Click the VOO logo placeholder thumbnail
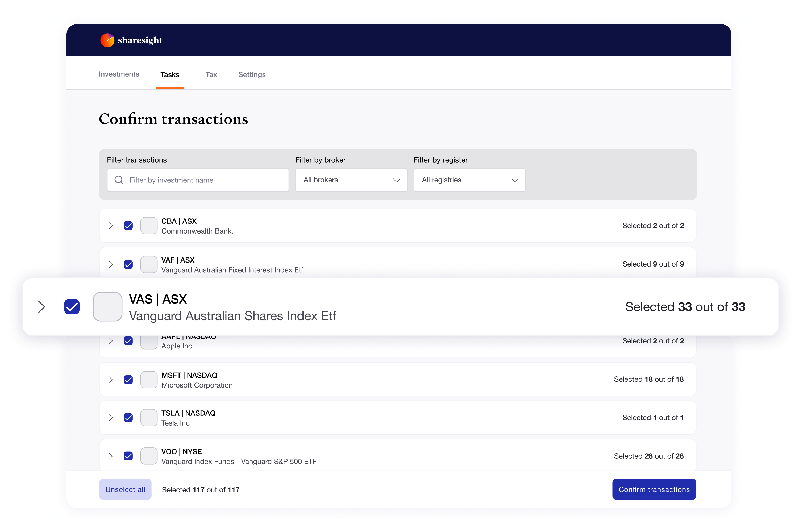This screenshot has width=798, height=532. [x=149, y=456]
